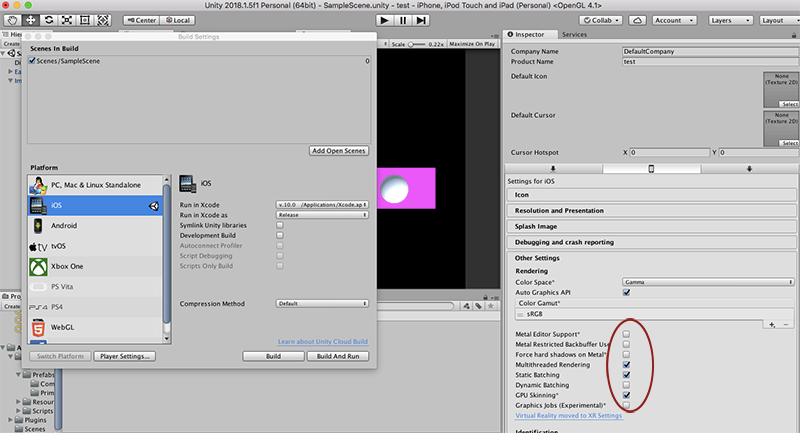Open the Layers dropdown
This screenshot has height=433, width=800.
tap(730, 20)
